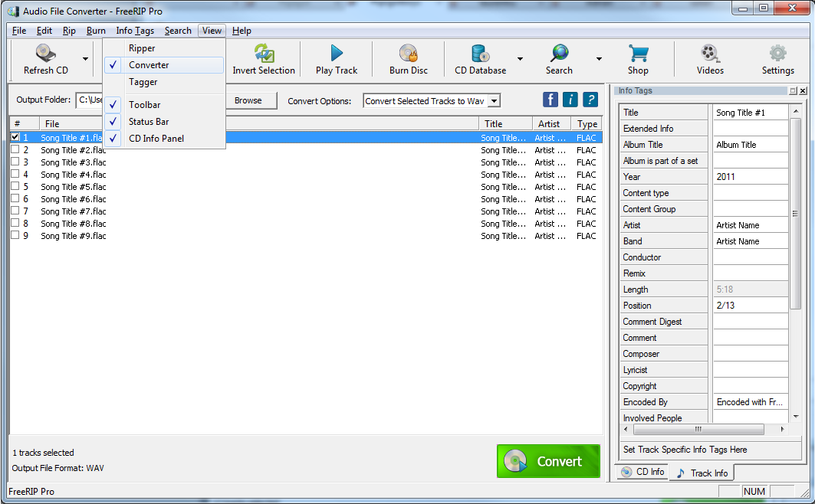Click the Position value field 2/13
The image size is (815, 504).
point(750,305)
